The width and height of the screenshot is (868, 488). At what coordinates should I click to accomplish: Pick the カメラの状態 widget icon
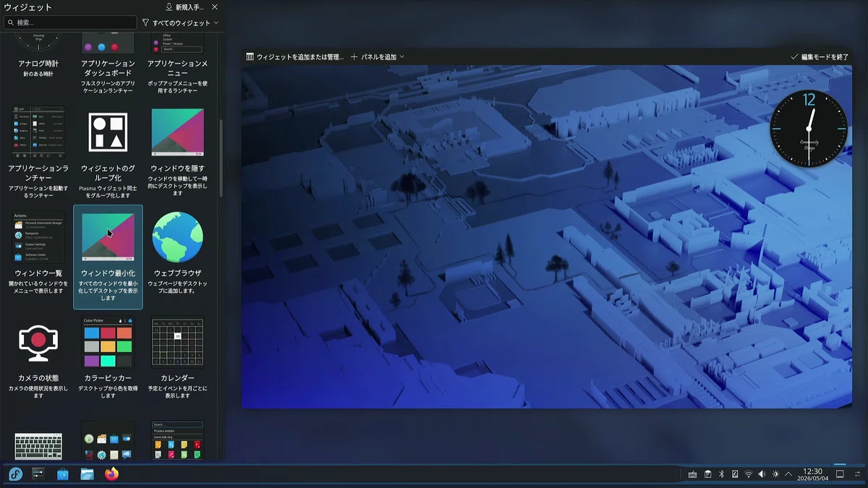pos(38,343)
